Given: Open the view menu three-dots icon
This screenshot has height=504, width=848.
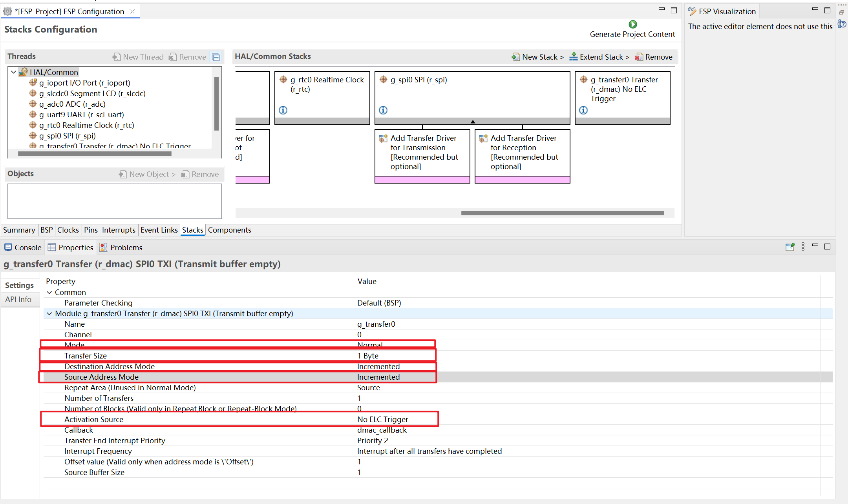Looking at the screenshot, I should (x=803, y=247).
